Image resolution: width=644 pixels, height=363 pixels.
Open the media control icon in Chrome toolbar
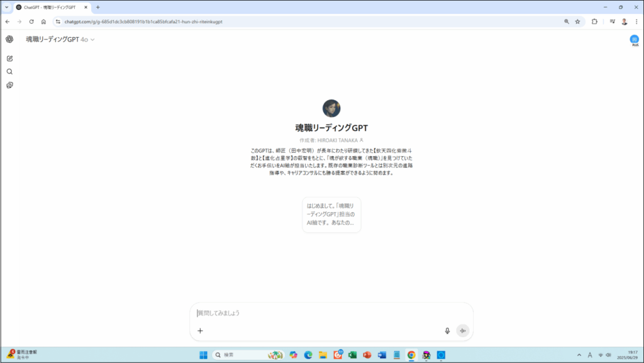point(613,22)
